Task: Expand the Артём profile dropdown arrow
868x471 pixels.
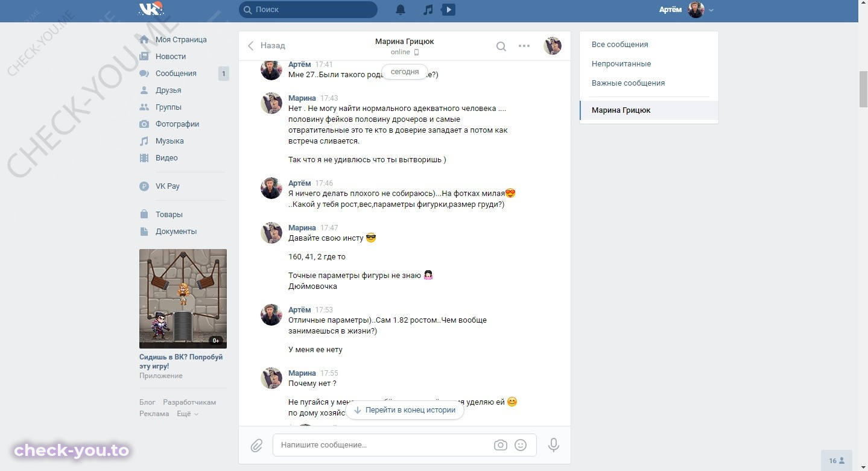Action: 711,10
